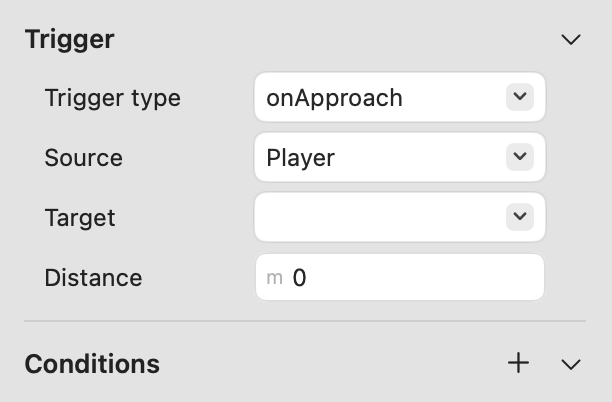Open the empty Target dropdown arrow
This screenshot has width=612, height=402.
[519, 216]
